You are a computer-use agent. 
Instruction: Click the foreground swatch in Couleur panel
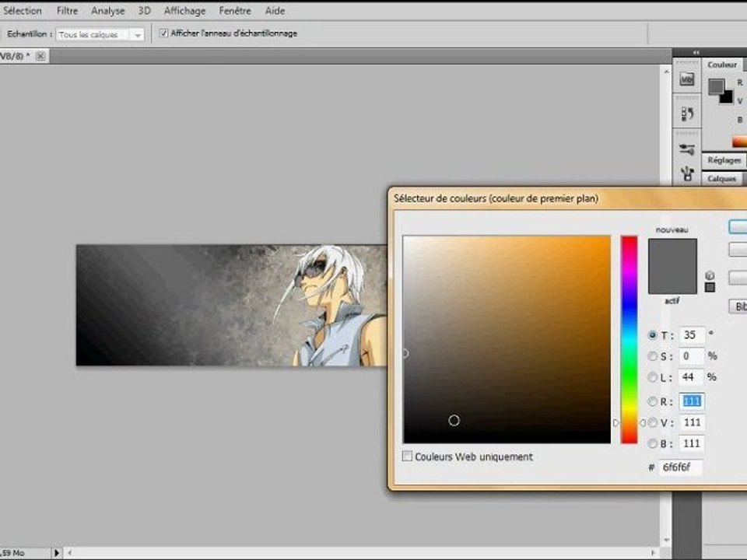716,86
